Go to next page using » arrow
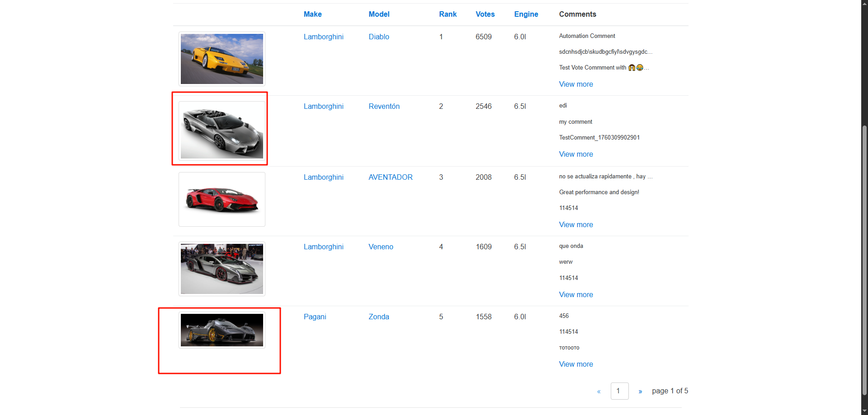This screenshot has height=415, width=868. pos(640,392)
